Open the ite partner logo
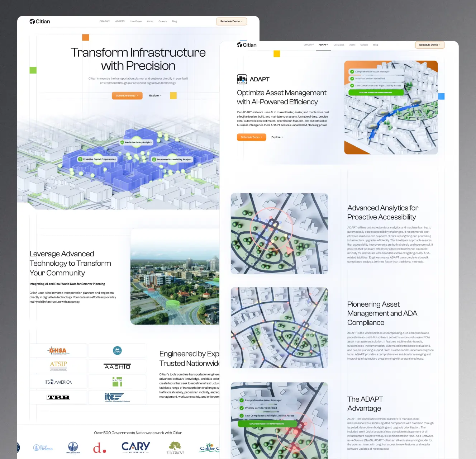 [x=117, y=397]
